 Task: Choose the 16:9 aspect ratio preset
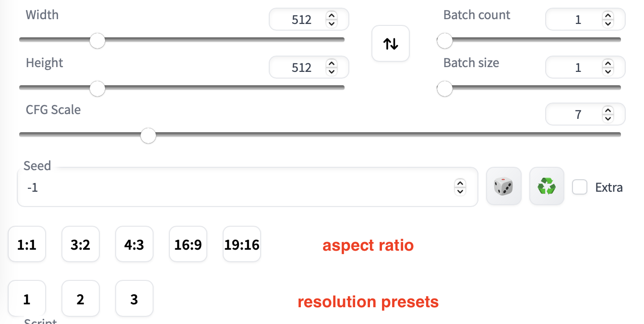[188, 244]
